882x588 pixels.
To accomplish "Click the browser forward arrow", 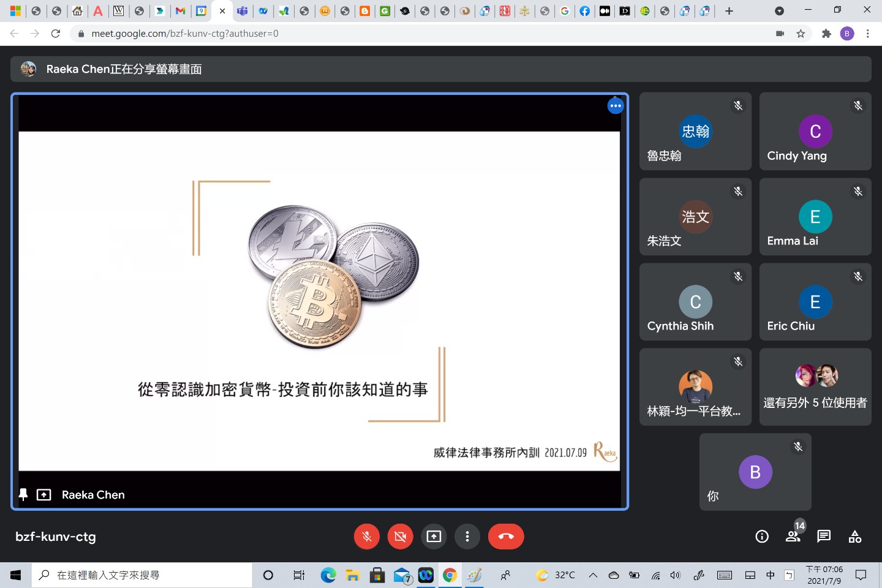I will pos(35,34).
